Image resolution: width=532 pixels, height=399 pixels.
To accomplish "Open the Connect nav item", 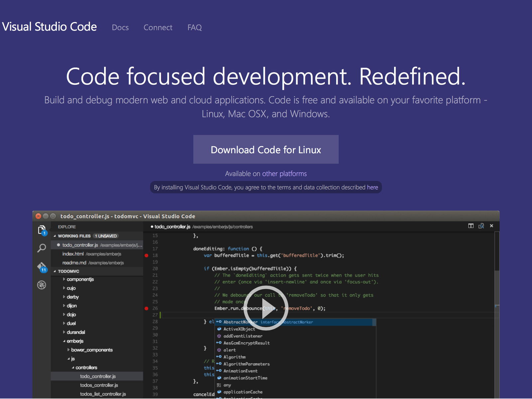I will [x=158, y=28].
